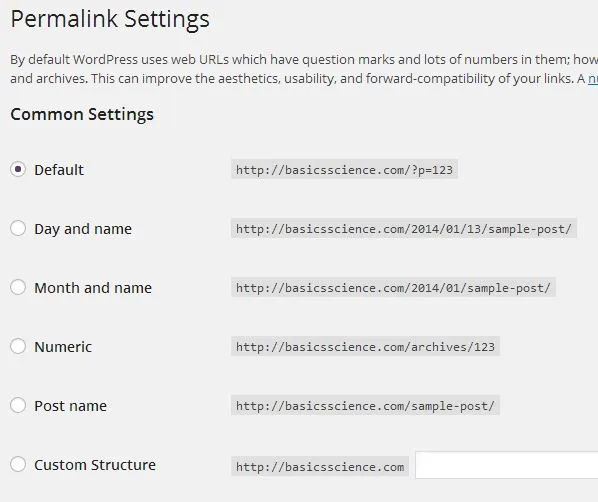Click the 2014/01/sample-post example URL
Viewport: 598px width, 502px height.
(393, 288)
